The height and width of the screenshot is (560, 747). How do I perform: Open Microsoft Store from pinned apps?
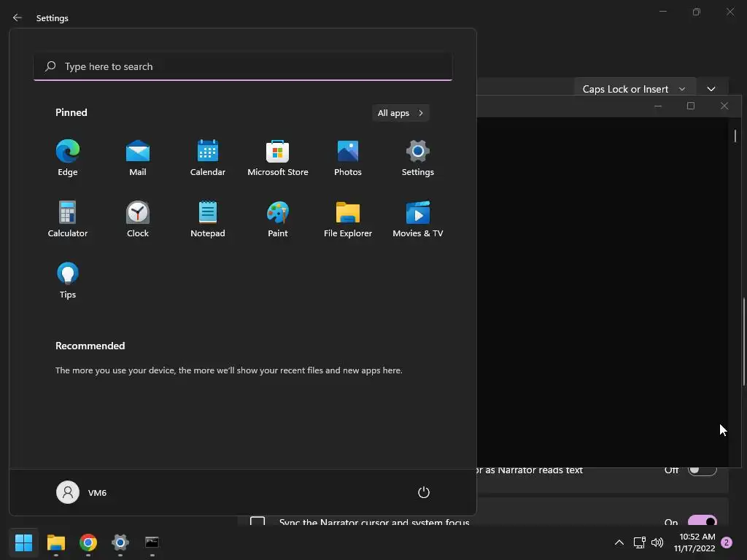278,158
